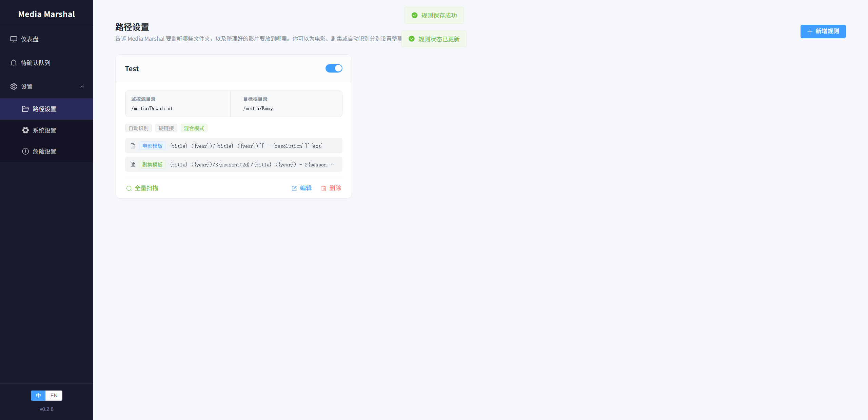This screenshot has height=420, width=868.
Task: Click the warning icon for 危险设置
Action: point(25,151)
